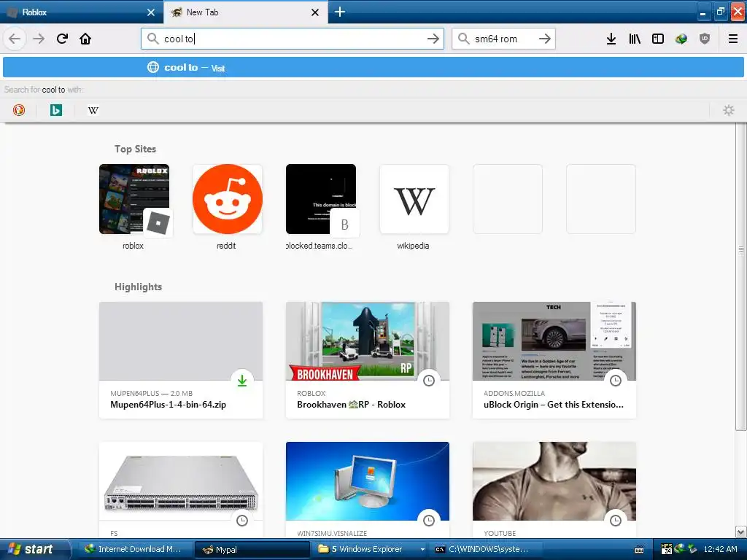Screen dimensions: 747x560
Task: Click the Highlights heading
Action: (x=138, y=287)
